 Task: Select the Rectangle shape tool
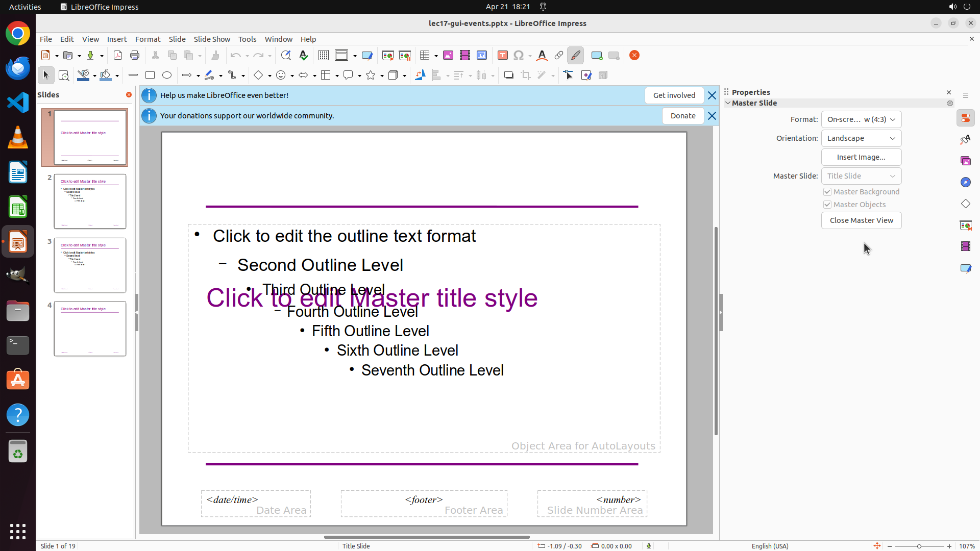point(150,76)
